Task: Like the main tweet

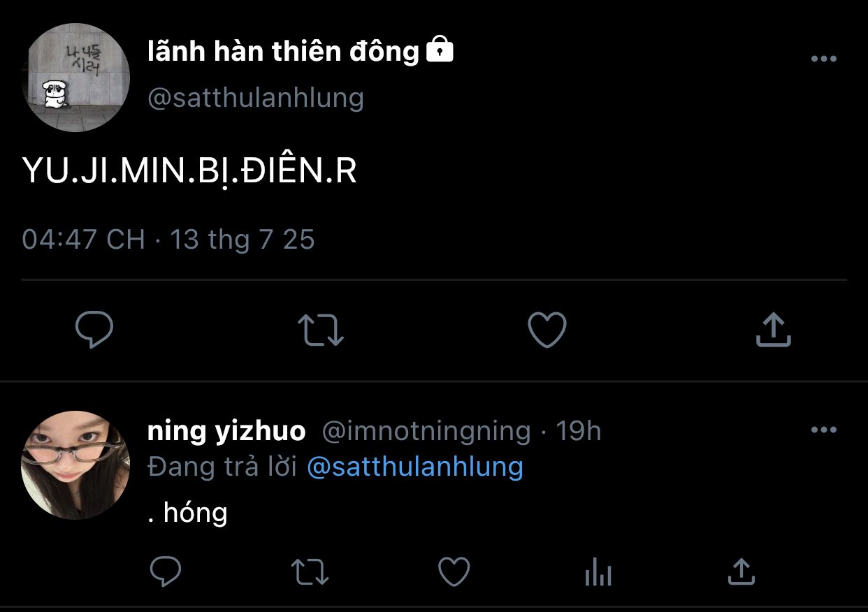Action: [x=547, y=330]
